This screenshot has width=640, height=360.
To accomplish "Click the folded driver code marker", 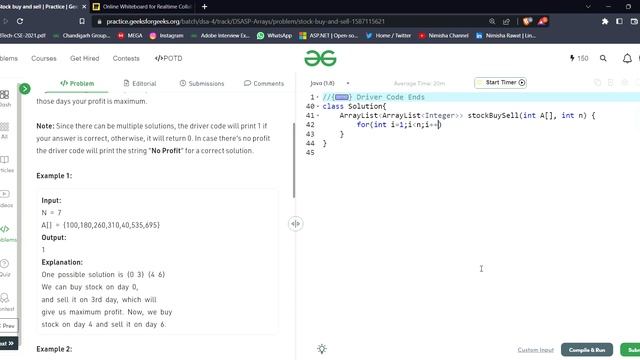I will pyautogui.click(x=342, y=97).
